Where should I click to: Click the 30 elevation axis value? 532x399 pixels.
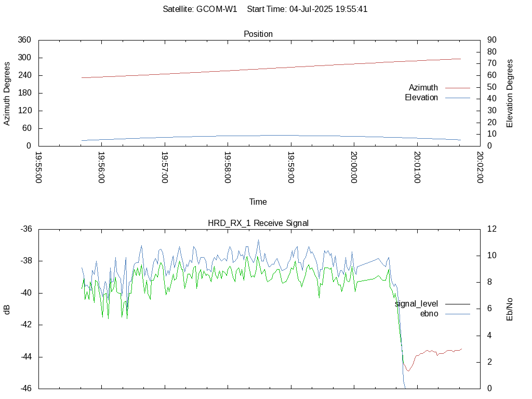pos(492,111)
